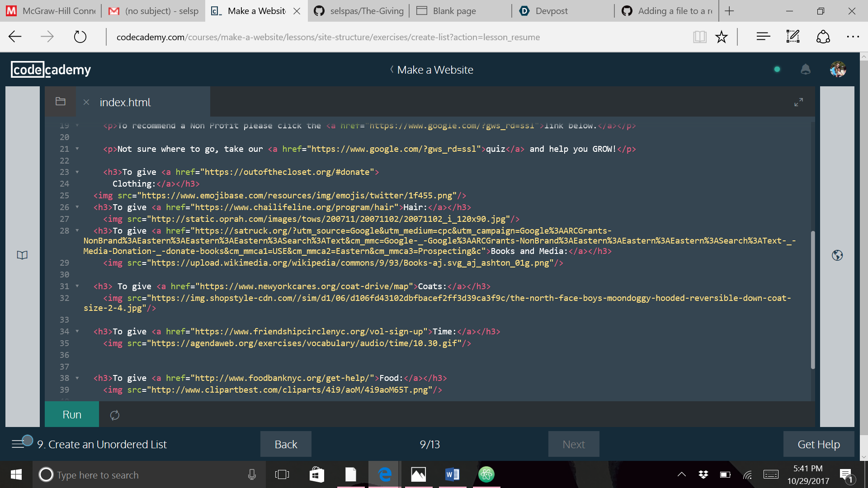Collapse the code fold at line 23
Screen dimensions: 868x488
coord(77,172)
